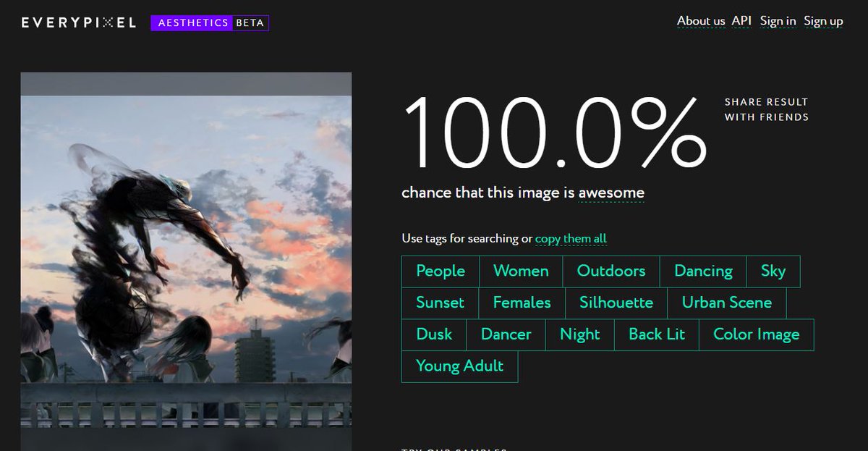
Task: Select the Outdoors tag
Action: click(x=611, y=271)
